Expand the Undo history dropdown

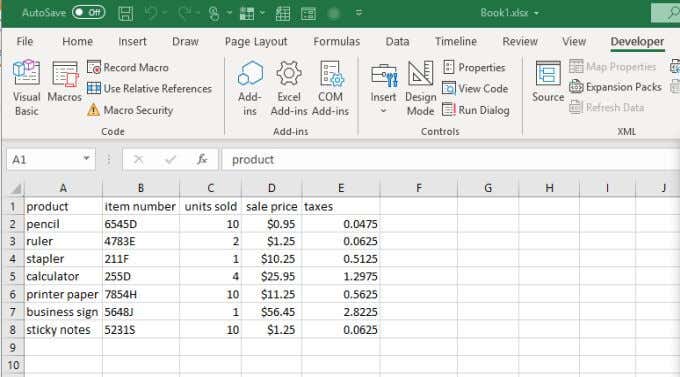click(165, 13)
